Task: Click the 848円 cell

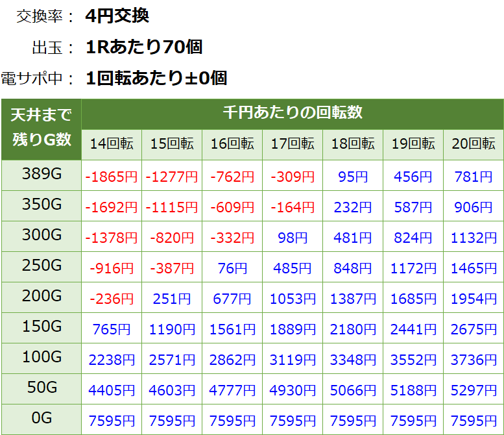Action: click(353, 267)
